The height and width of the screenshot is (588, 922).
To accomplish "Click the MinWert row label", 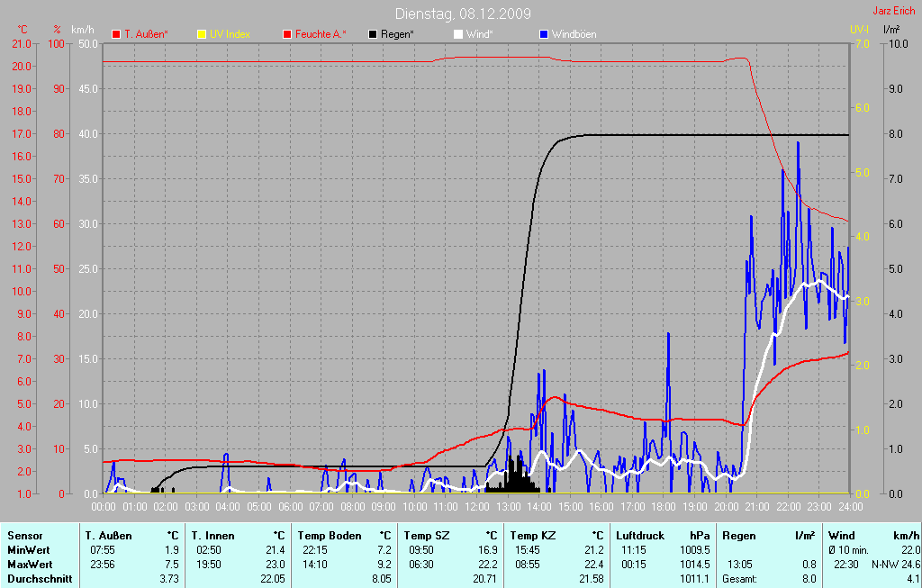I will pyautogui.click(x=27, y=549).
